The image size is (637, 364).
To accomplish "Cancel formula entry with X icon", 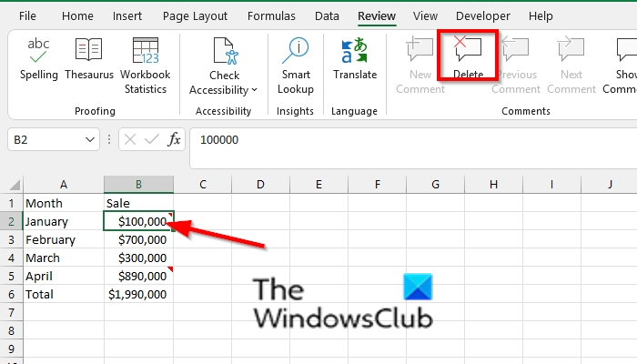I will coord(130,140).
